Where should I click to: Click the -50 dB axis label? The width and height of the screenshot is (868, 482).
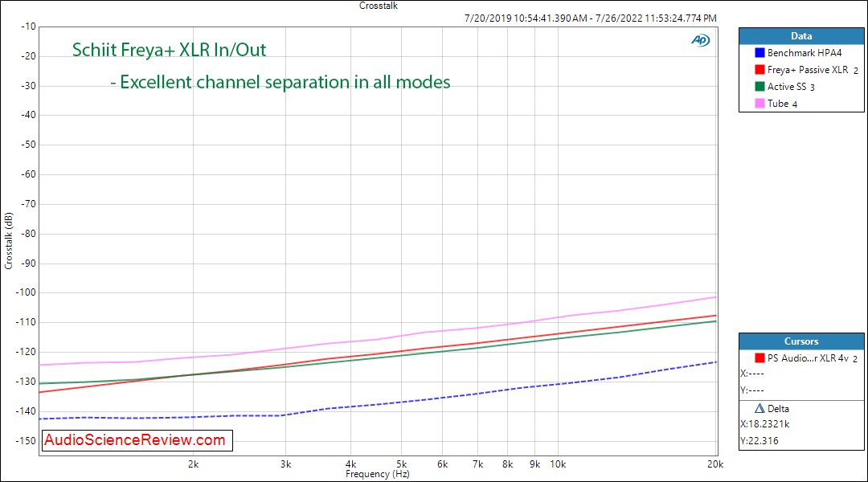click(x=28, y=145)
